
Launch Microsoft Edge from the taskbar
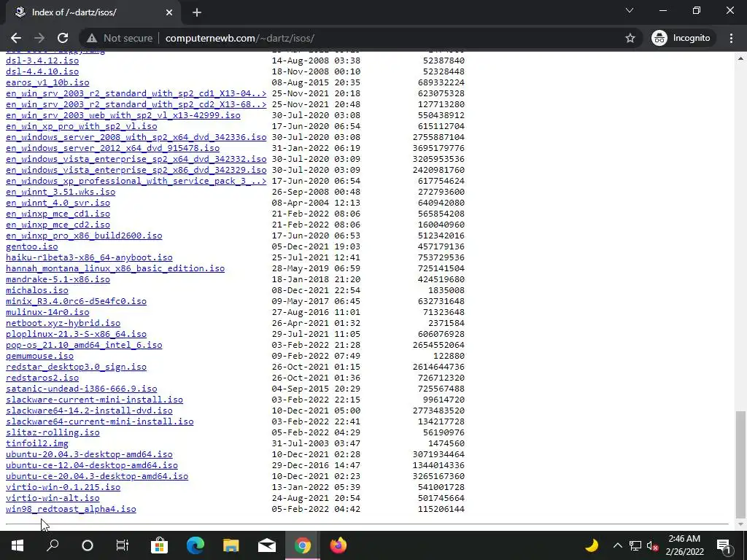(x=195, y=545)
